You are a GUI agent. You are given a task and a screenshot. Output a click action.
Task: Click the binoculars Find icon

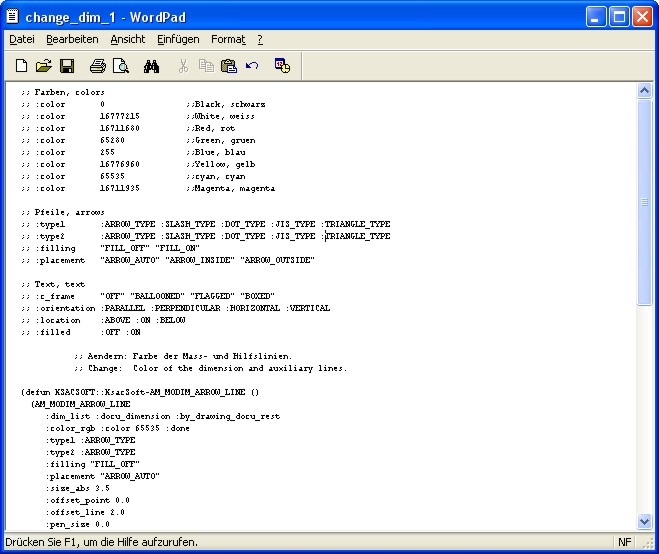pos(151,66)
